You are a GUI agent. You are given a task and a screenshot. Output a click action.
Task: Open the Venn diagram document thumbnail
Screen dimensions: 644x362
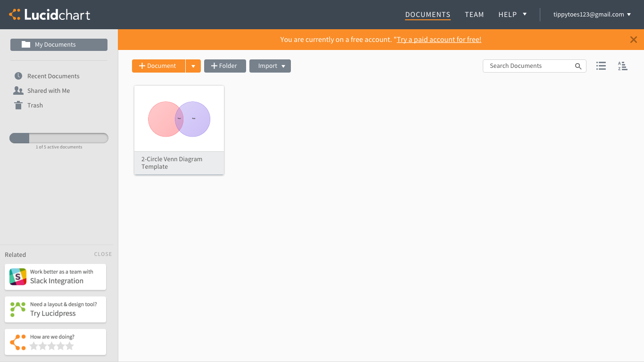coord(179,119)
